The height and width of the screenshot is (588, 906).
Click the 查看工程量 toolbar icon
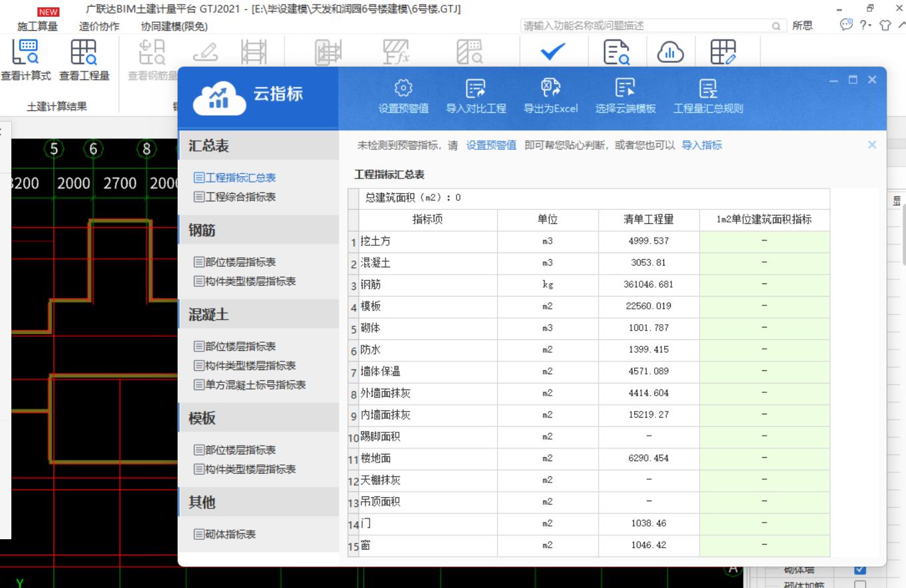pos(84,52)
